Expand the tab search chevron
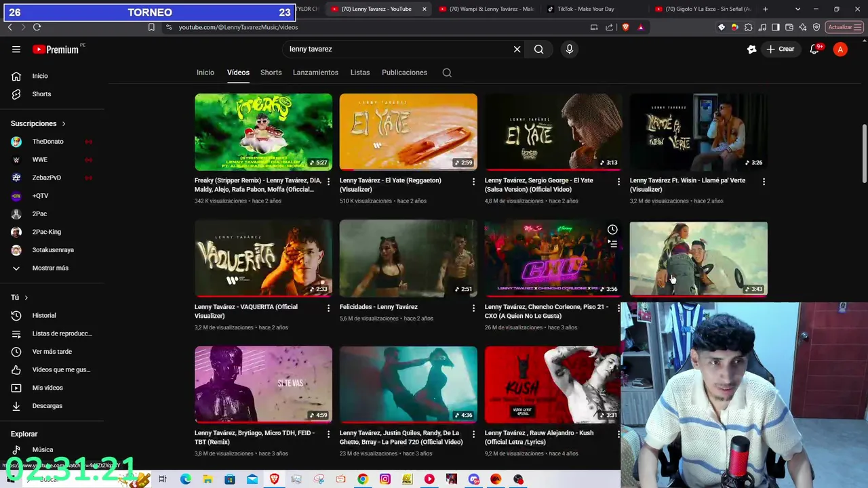868x488 pixels. pos(797,9)
